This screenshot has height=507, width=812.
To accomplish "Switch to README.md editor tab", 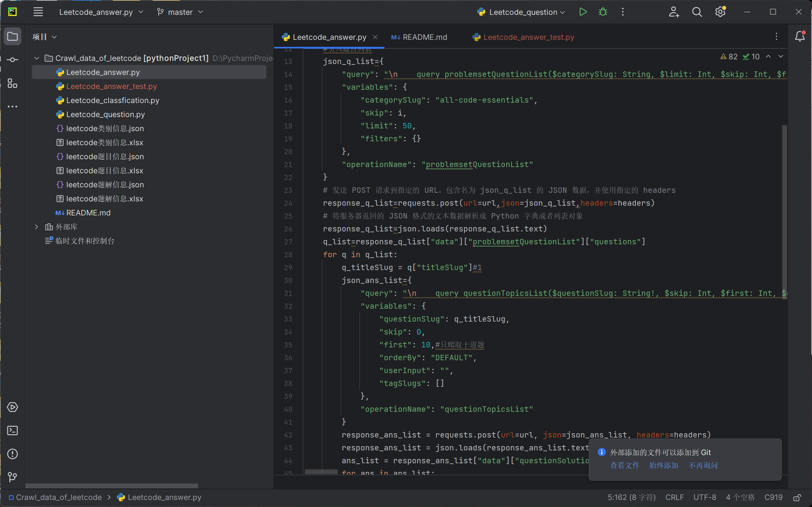I will (419, 37).
